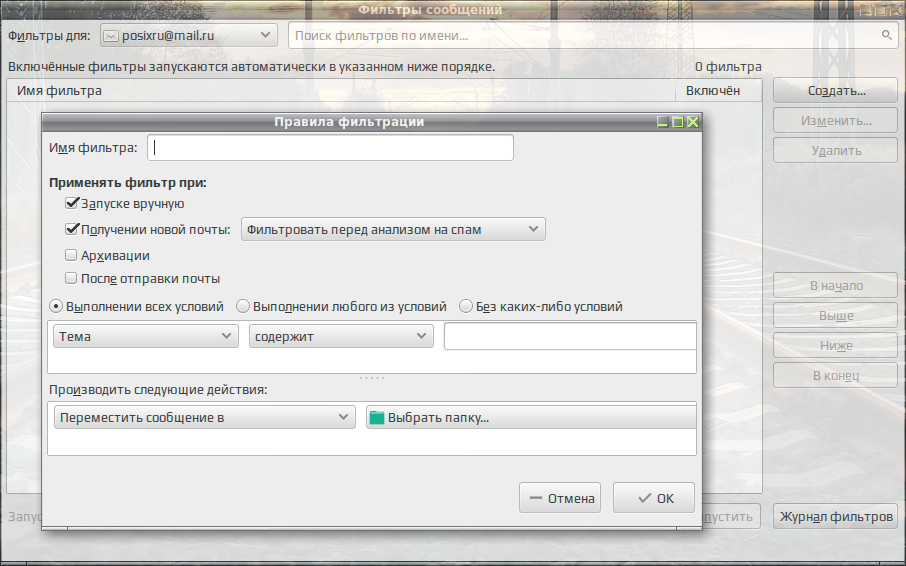Screen dimensions: 906x566
Task: Click the Отмена button
Action: tap(560, 498)
